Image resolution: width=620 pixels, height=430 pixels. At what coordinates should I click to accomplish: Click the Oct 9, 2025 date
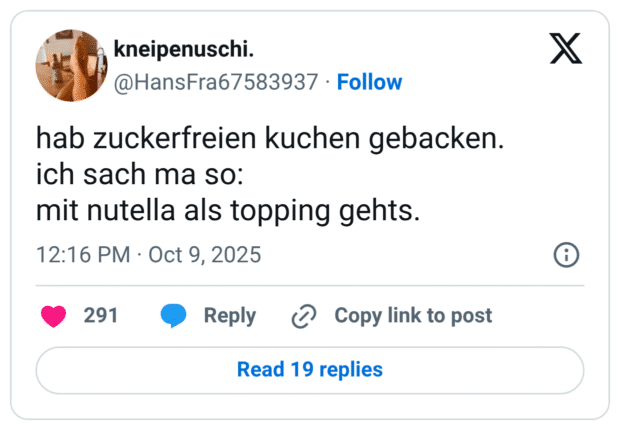click(x=204, y=255)
